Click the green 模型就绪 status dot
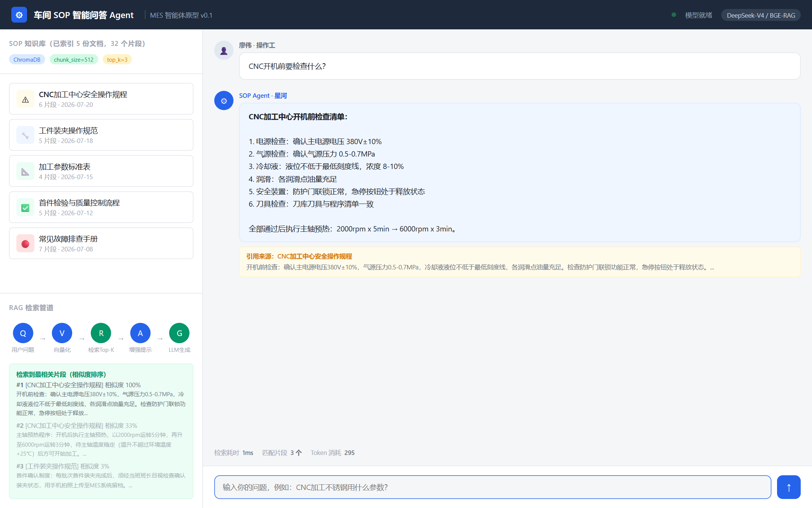812x508 pixels. click(674, 15)
